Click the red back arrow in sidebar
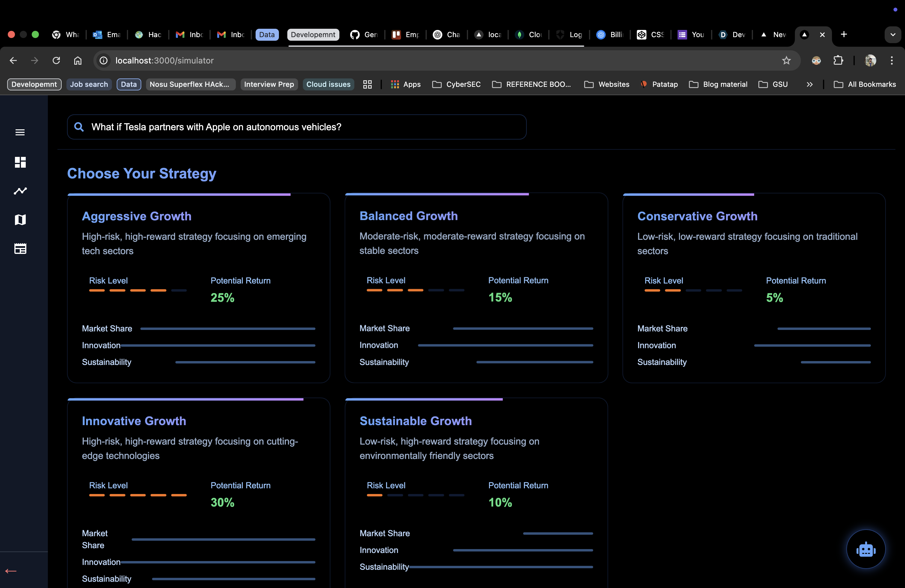 pos(11,571)
